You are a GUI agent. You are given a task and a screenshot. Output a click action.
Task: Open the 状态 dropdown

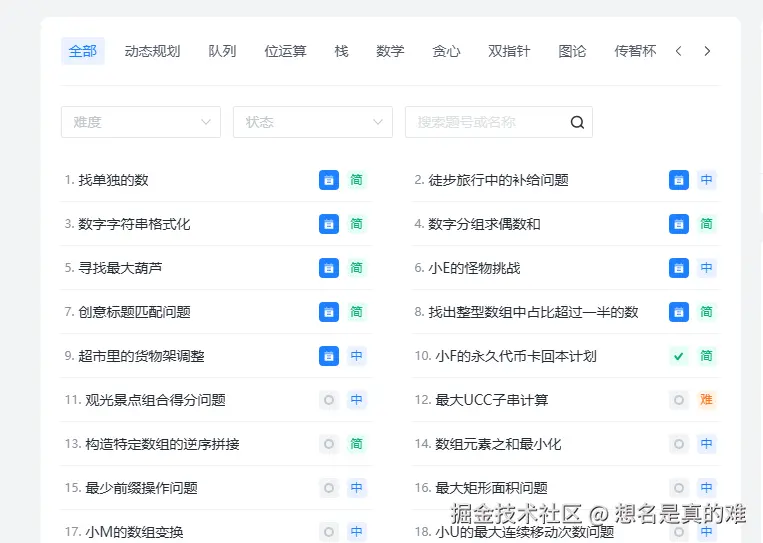coord(313,122)
